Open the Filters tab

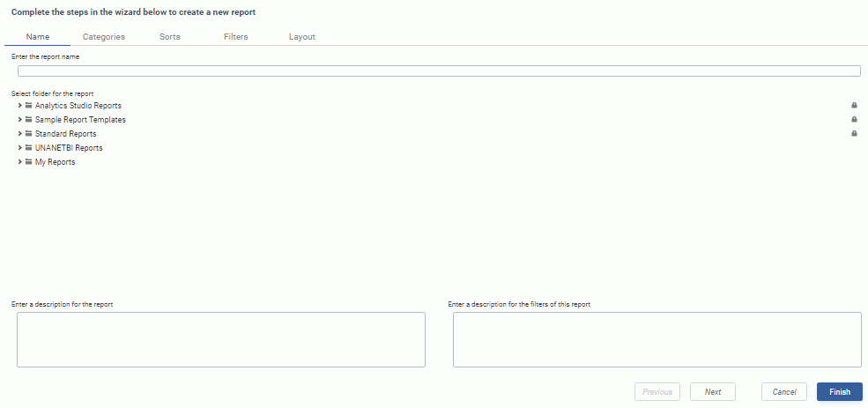pyautogui.click(x=236, y=37)
